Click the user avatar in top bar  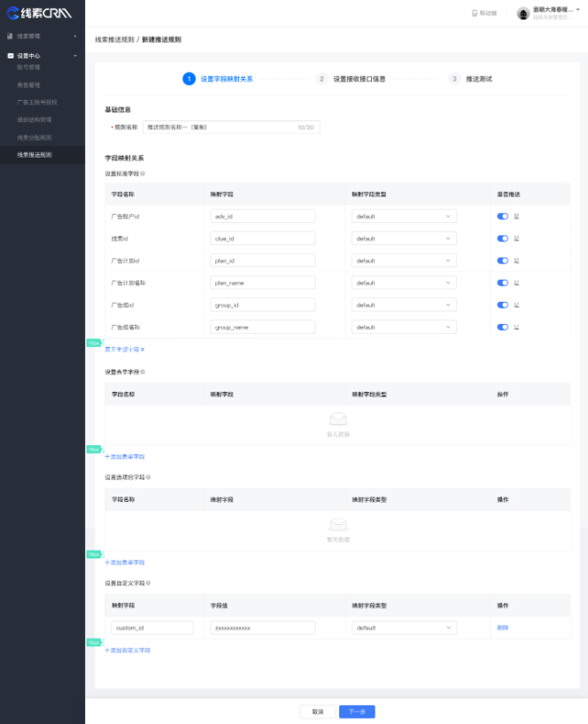[523, 13]
